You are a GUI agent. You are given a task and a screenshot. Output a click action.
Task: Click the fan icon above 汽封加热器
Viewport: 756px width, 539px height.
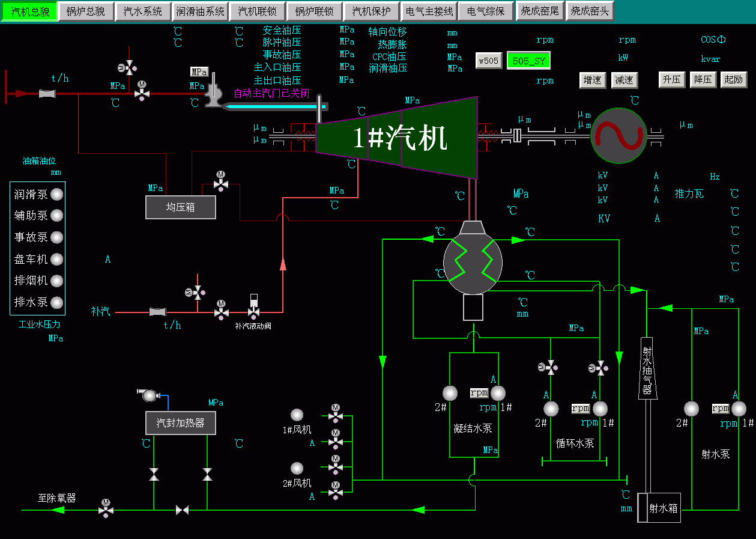coord(148,395)
